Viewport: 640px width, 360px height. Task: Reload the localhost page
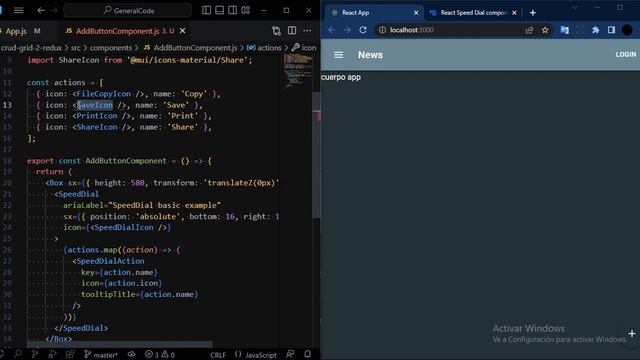(363, 30)
